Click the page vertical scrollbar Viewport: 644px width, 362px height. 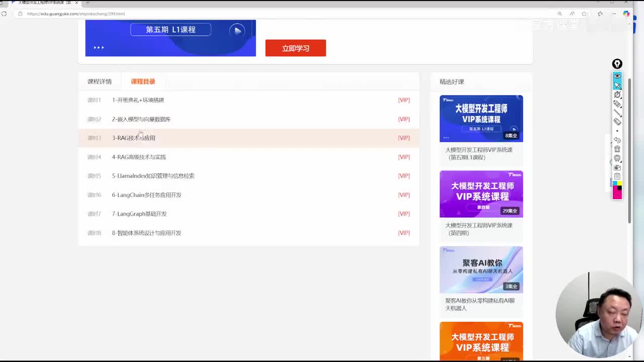(630, 151)
